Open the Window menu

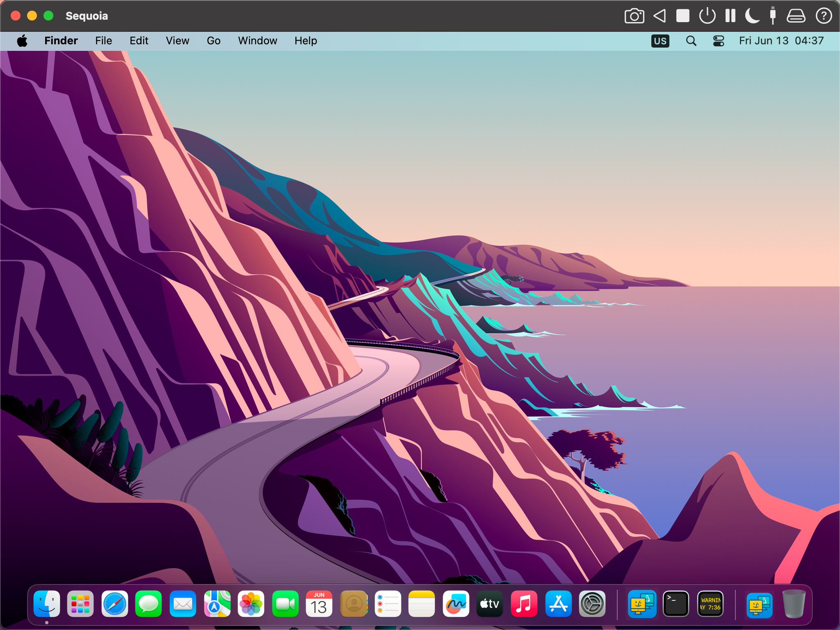pos(257,41)
